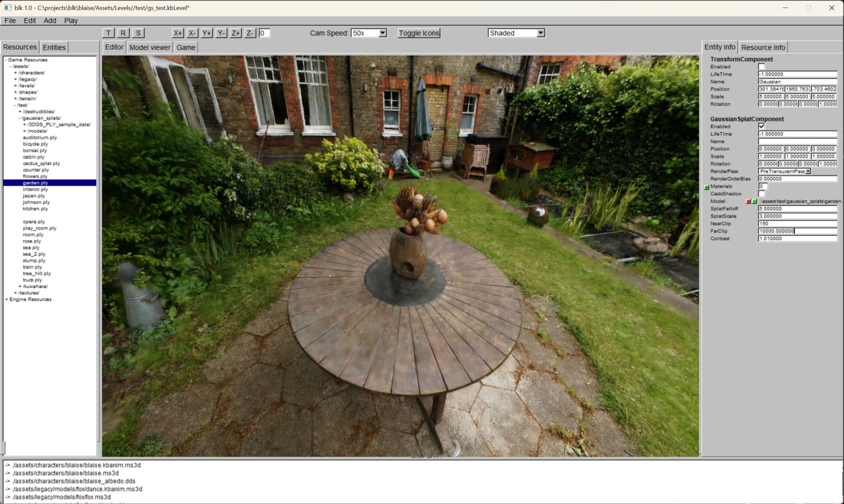This screenshot has width=844, height=504.
Task: Select the Rotate (R) tool button
Action: point(123,33)
